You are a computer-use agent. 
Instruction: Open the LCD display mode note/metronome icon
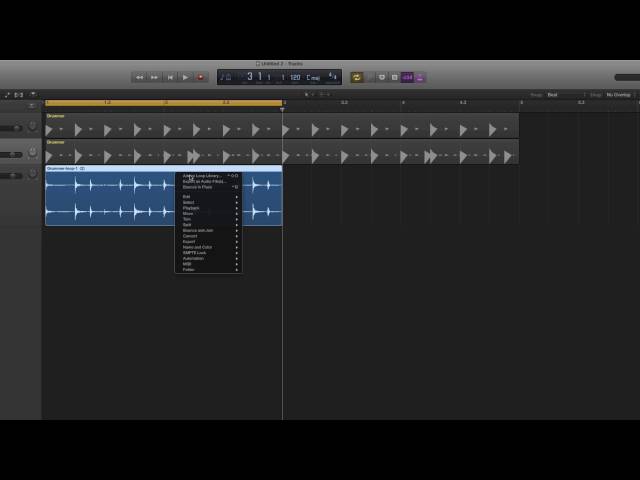[x=225, y=77]
